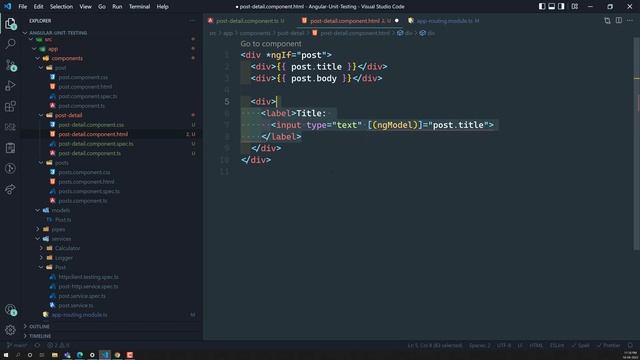Open Windows taskbar search
640x360 pixels.
18,355
